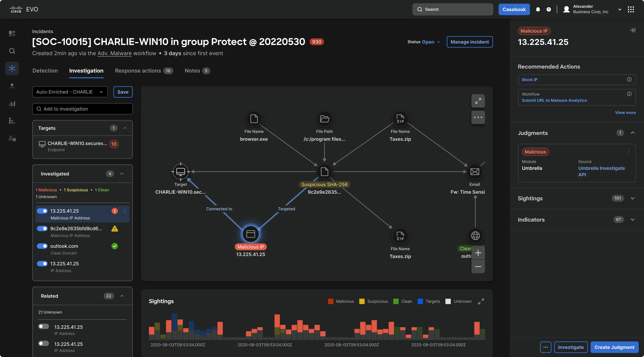The width and height of the screenshot is (644, 357).
Task: Open kebab menu for 13.225.41.25 row
Action: point(125,211)
